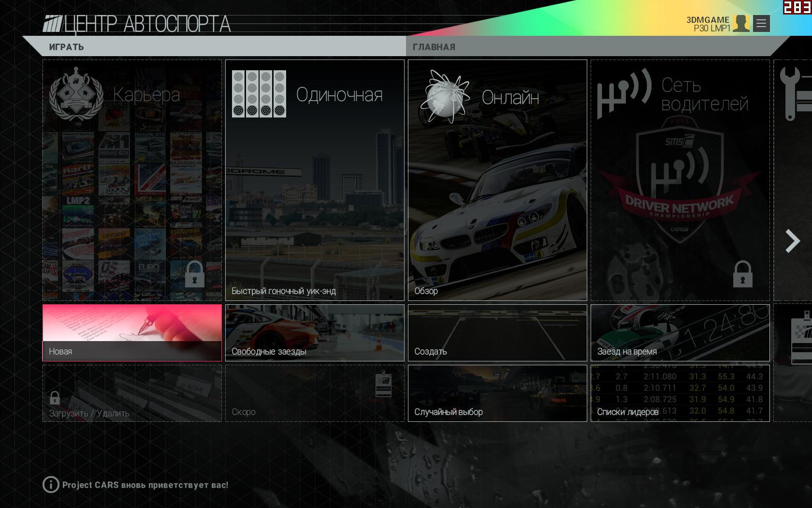
Task: Select Загрузить / Удалить tile
Action: [x=132, y=393]
